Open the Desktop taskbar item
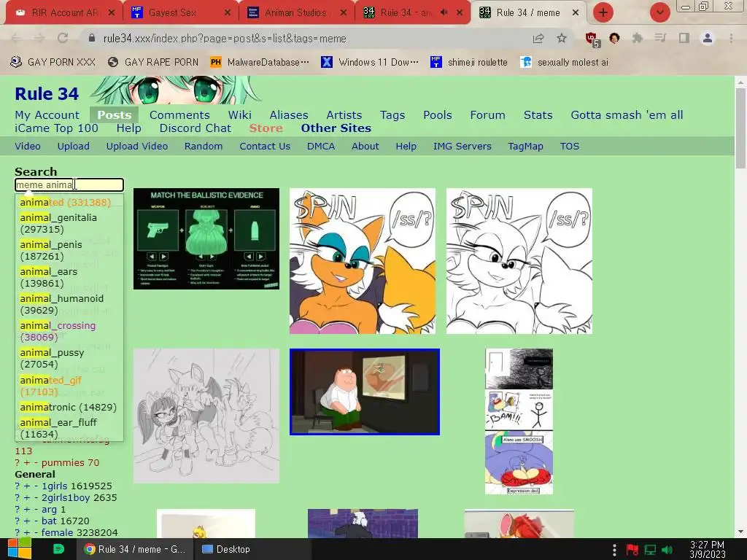Viewport: 747px width, 560px height. point(226,549)
